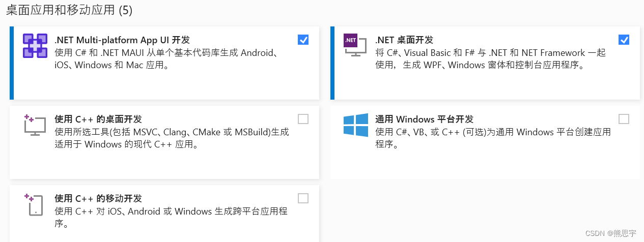This screenshot has width=644, height=242.
Task: Click the blue Windows logo icon
Action: (355, 125)
